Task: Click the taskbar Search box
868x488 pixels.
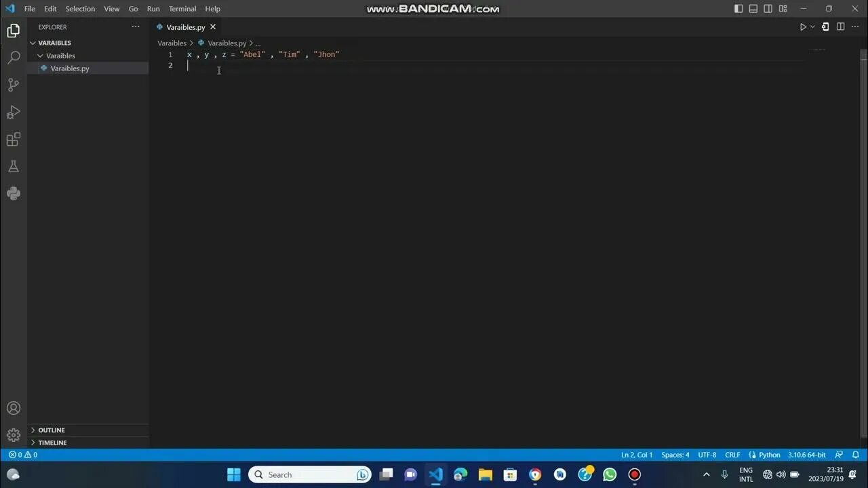Action: coord(310,474)
